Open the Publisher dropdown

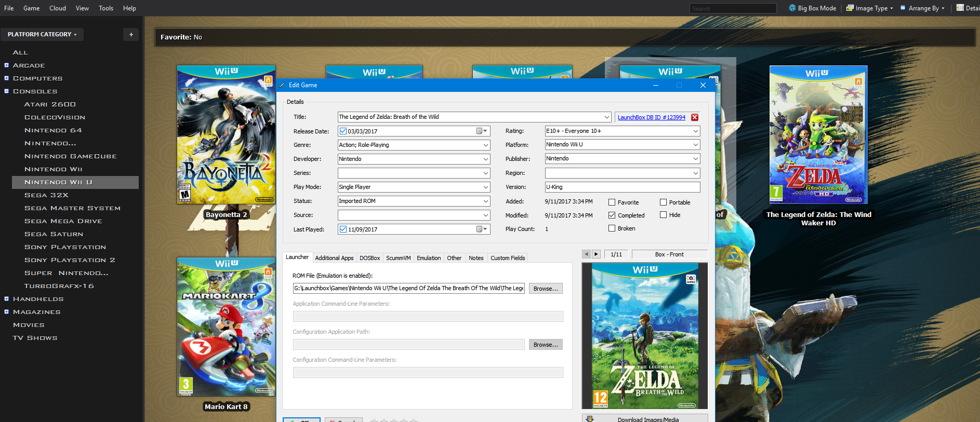point(695,159)
